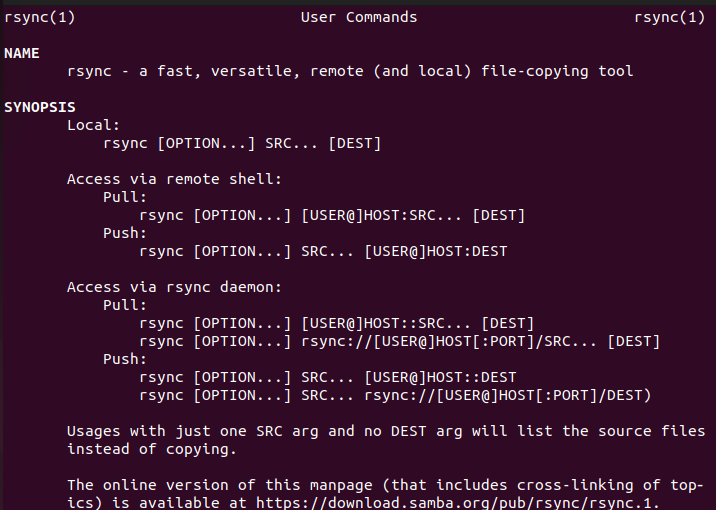The height and width of the screenshot is (510, 716).
Task: Click the Access via rsync daemon heading
Action: tap(174, 287)
